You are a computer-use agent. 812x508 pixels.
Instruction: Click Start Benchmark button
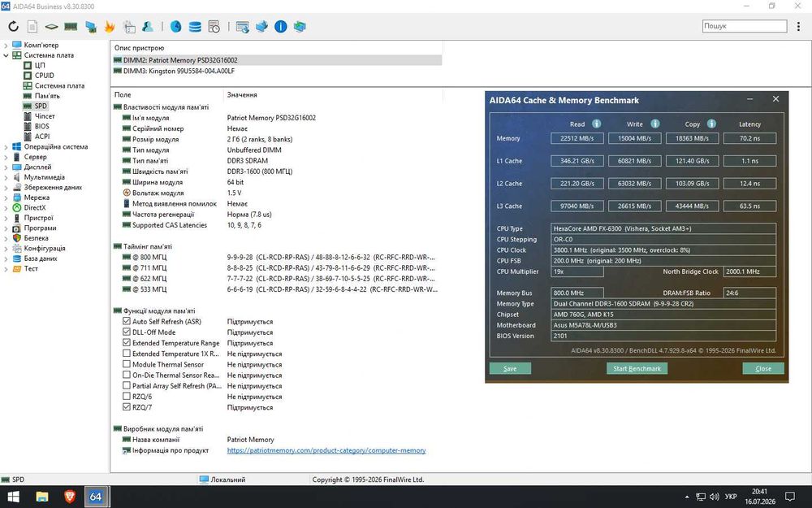tap(637, 368)
